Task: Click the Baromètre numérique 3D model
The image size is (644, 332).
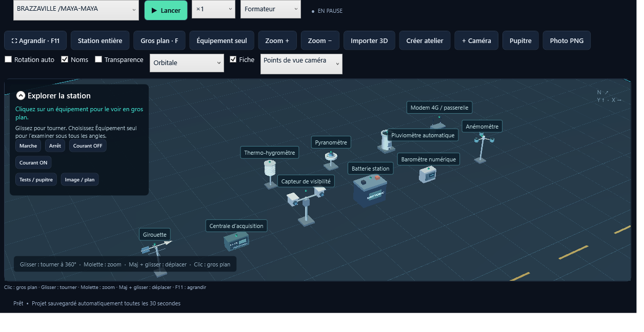Action: click(x=428, y=174)
